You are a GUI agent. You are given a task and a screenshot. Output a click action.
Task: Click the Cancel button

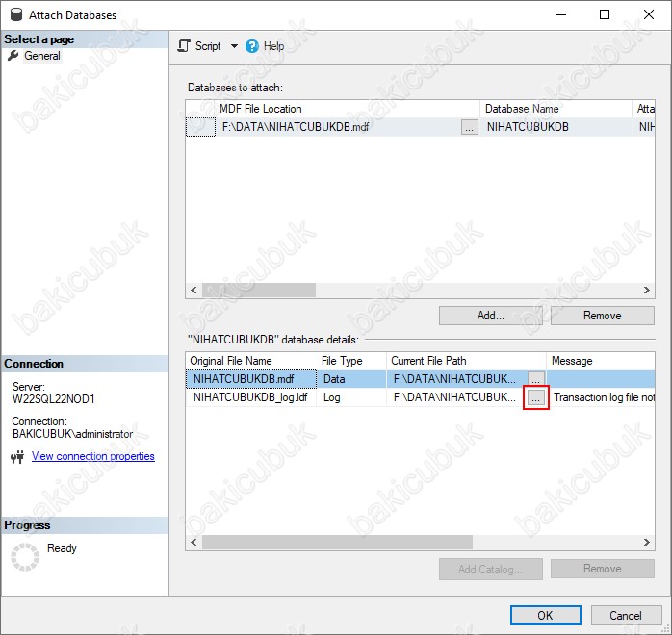626,616
